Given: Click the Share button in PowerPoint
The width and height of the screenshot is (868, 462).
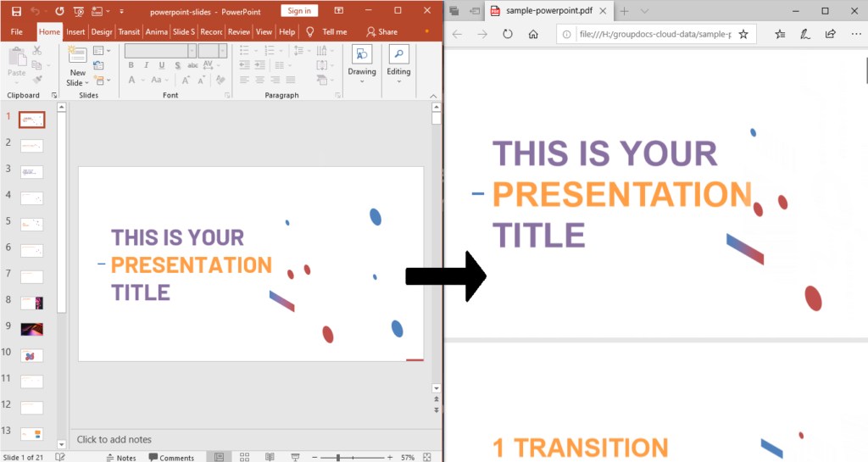Looking at the screenshot, I should point(381,31).
